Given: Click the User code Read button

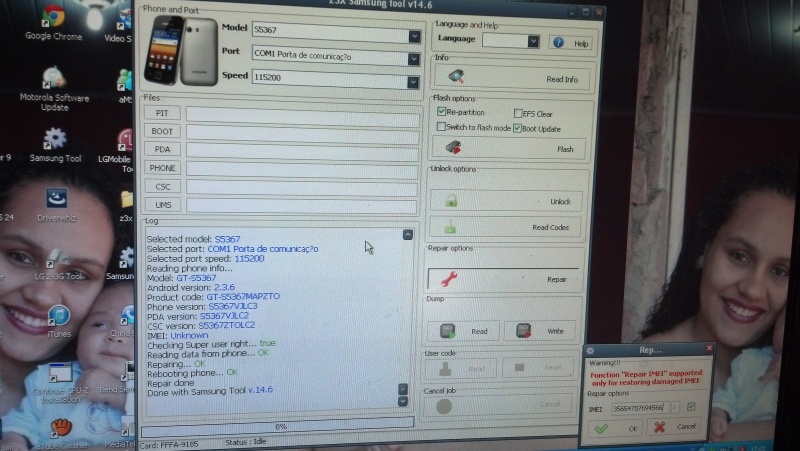Looking at the screenshot, I should click(x=460, y=368).
